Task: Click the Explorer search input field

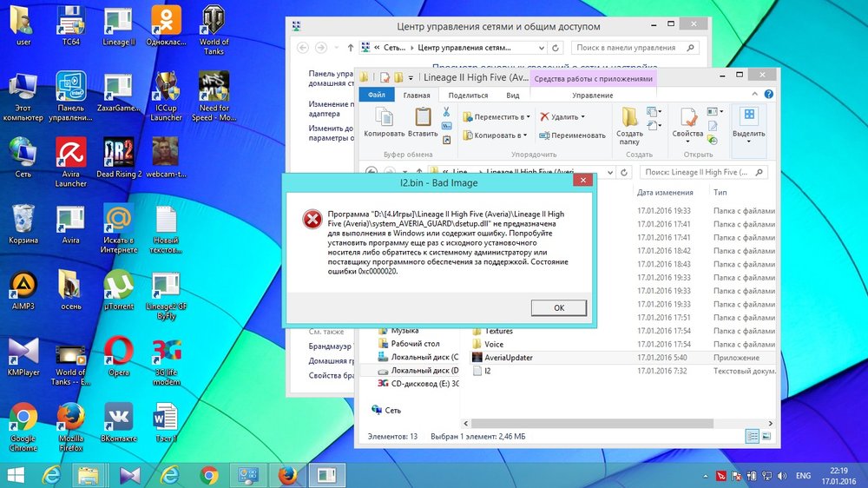Action: click(703, 172)
